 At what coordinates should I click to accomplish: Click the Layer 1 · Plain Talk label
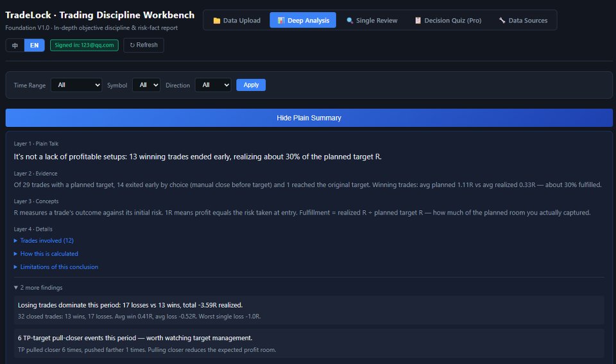click(x=36, y=144)
